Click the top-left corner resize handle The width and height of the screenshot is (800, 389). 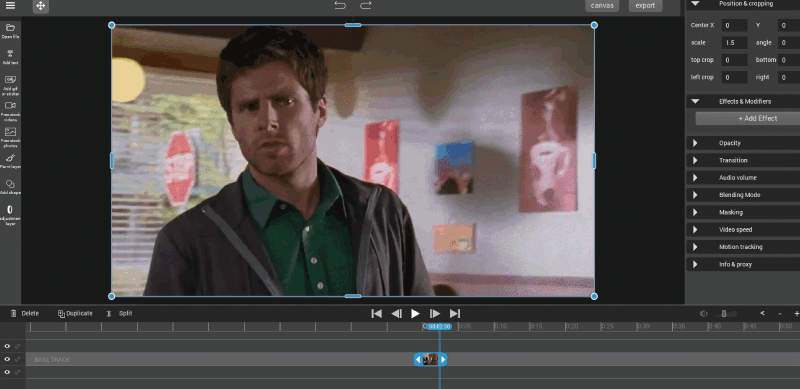point(112,25)
